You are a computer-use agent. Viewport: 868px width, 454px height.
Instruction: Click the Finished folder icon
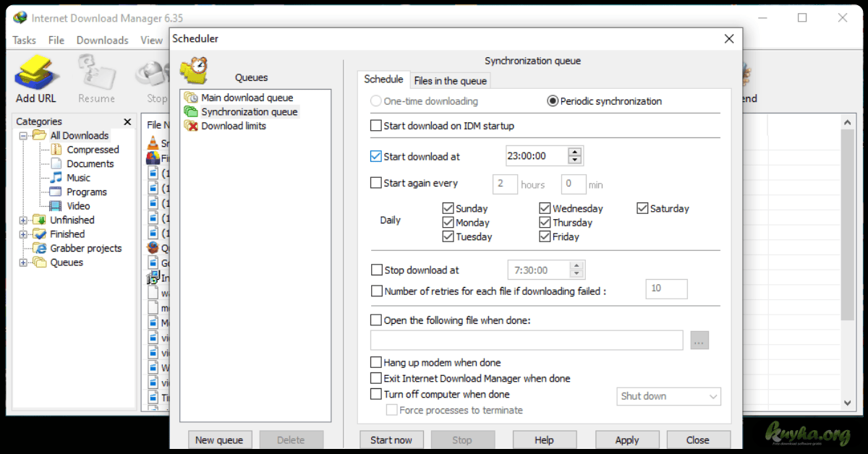pos(40,234)
